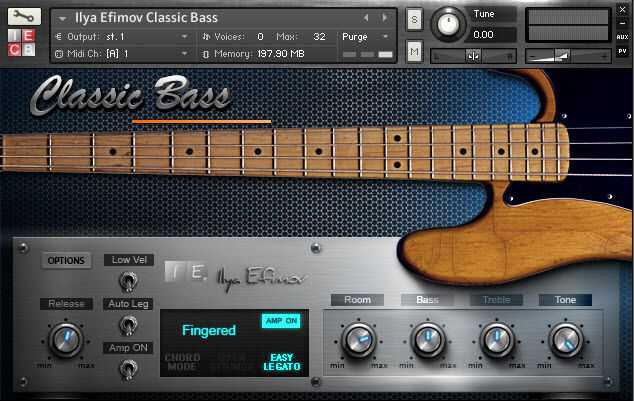This screenshot has width=634, height=401.
Task: Open instrument edit mode with wrench icon
Action: [24, 16]
